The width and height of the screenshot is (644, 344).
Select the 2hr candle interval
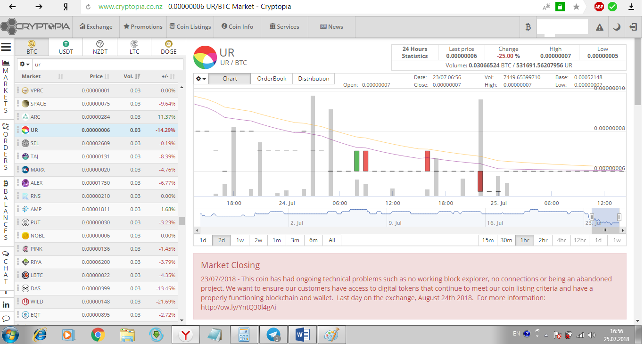(x=543, y=240)
